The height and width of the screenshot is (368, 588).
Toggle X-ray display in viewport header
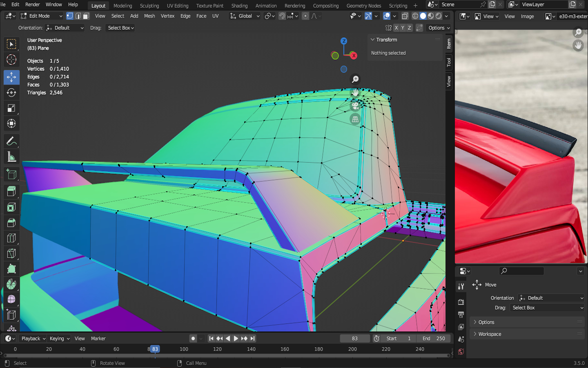(x=405, y=16)
